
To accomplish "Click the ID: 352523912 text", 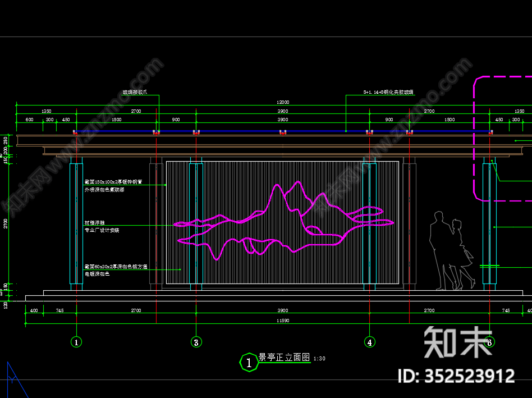I will click(x=456, y=375).
